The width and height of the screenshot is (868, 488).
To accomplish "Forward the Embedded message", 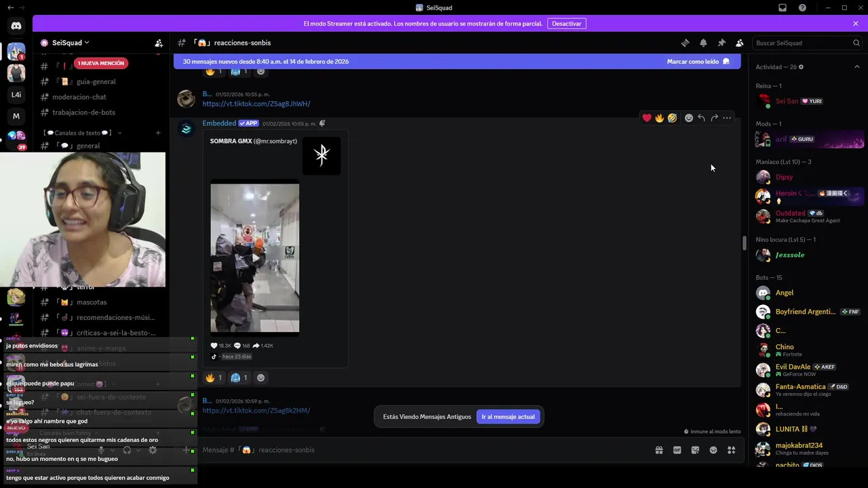I will click(714, 118).
